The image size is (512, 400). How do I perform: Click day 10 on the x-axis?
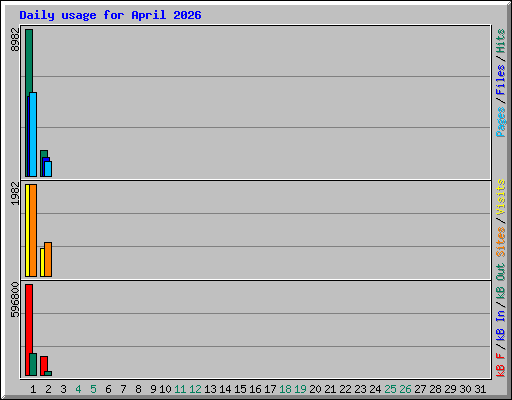pos(165,389)
